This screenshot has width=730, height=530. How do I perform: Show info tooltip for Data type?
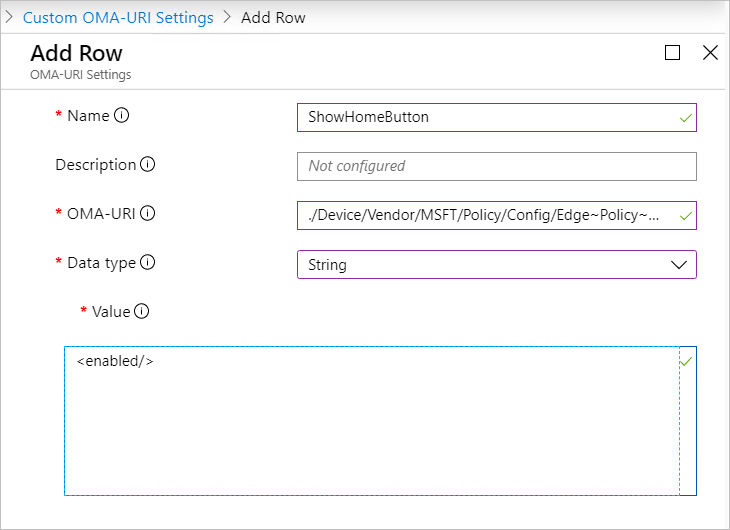(x=148, y=262)
